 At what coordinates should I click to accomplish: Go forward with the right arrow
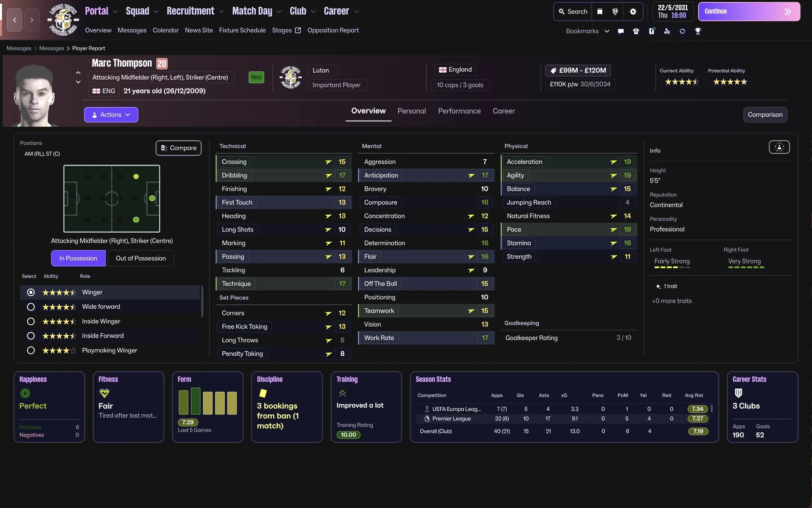pos(32,19)
